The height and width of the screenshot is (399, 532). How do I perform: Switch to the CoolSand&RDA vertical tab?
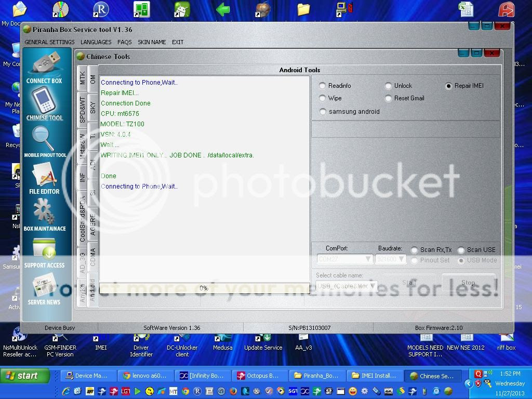[82, 219]
